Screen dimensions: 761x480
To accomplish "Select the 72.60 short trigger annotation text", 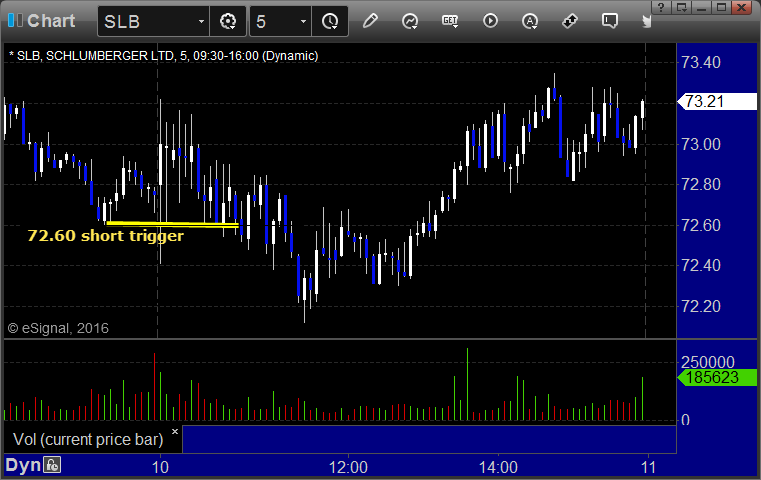I will [106, 236].
